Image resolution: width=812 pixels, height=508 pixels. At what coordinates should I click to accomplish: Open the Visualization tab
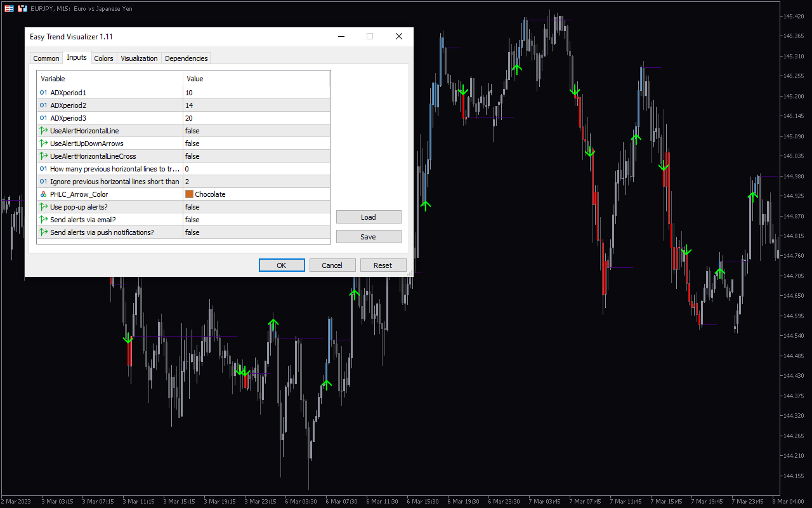coord(139,58)
